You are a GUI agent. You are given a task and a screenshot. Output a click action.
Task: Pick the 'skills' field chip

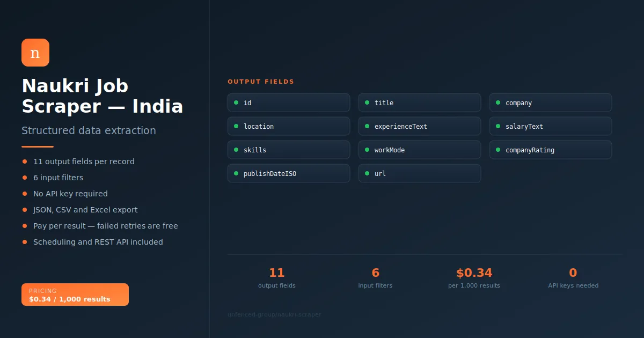pyautogui.click(x=289, y=150)
